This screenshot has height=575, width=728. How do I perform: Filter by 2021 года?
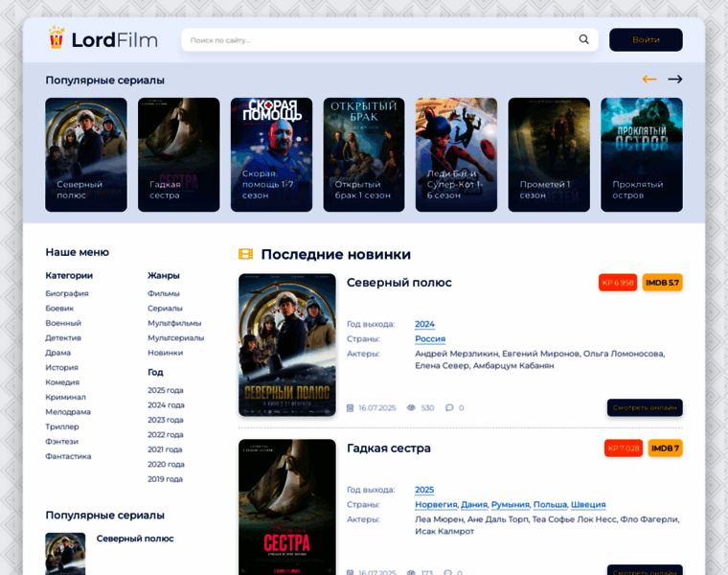165,449
